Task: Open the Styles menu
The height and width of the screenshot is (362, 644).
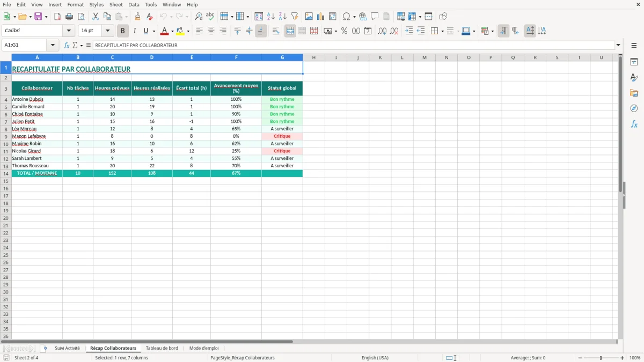Action: tap(97, 4)
